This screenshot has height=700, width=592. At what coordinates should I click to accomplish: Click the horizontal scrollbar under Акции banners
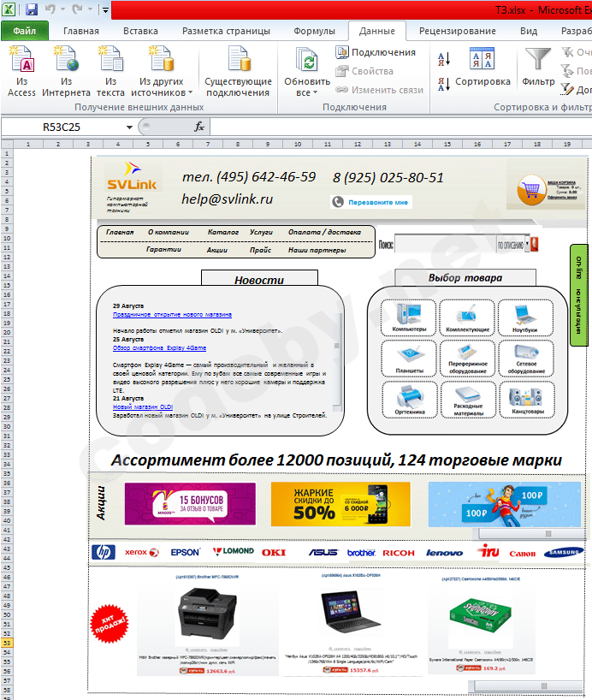[531, 533]
